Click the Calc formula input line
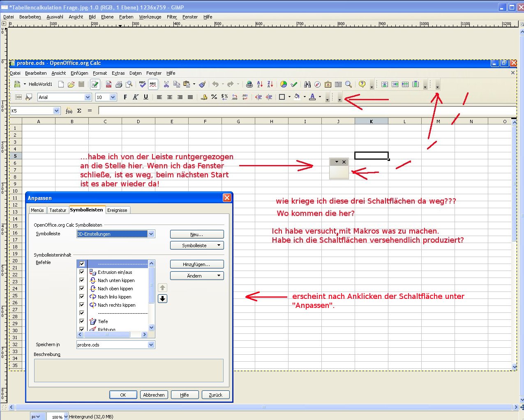 [307, 110]
